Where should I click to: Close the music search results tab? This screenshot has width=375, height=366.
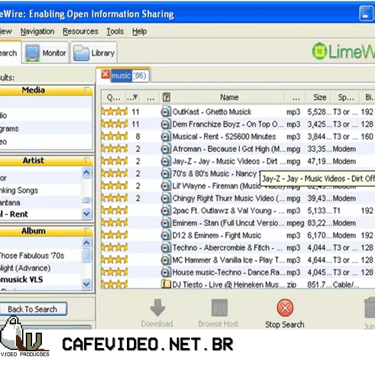pos(105,74)
